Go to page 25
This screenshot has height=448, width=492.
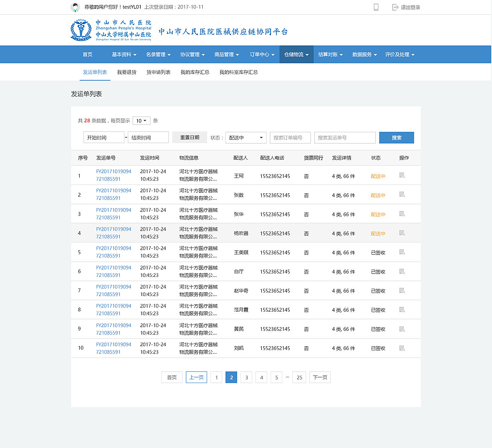(299, 377)
